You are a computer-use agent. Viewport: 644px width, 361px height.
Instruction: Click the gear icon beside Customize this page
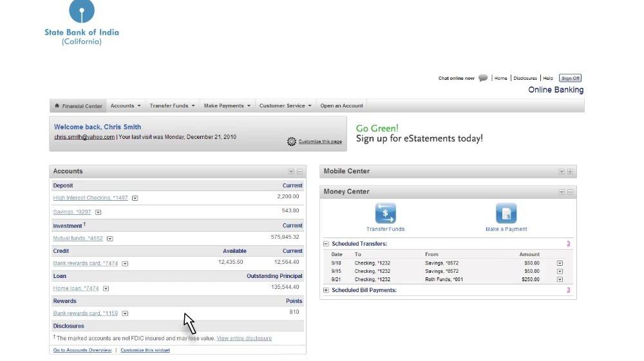292,142
